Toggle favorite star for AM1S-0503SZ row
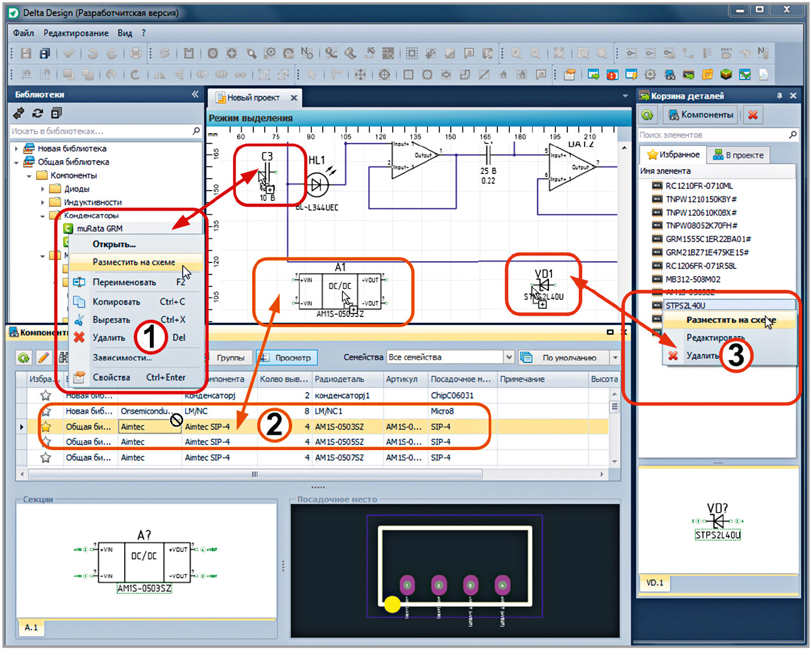This screenshot has height=650, width=812. [46, 427]
